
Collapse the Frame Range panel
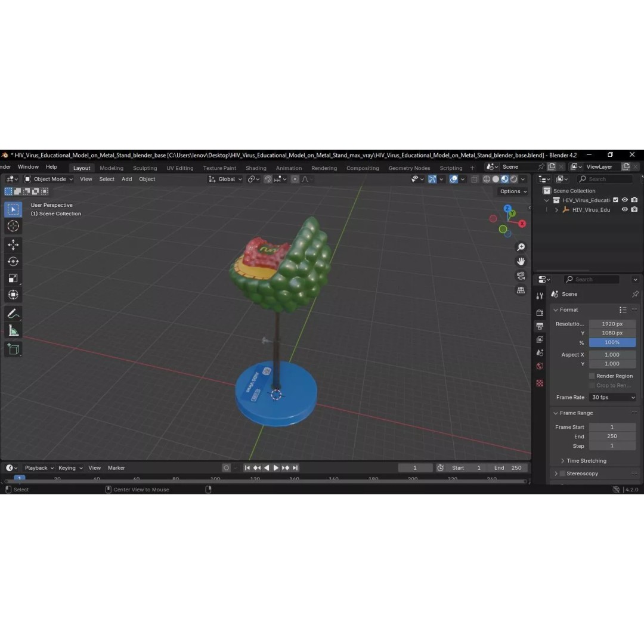pos(556,413)
